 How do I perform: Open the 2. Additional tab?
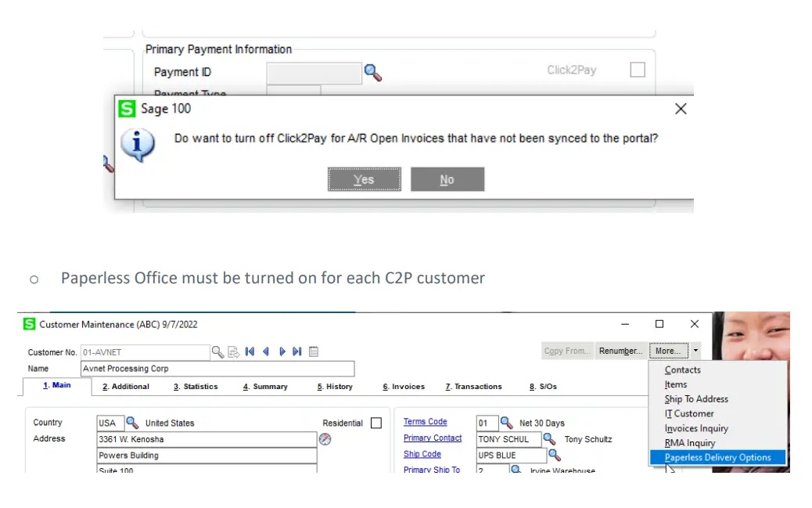pos(126,386)
